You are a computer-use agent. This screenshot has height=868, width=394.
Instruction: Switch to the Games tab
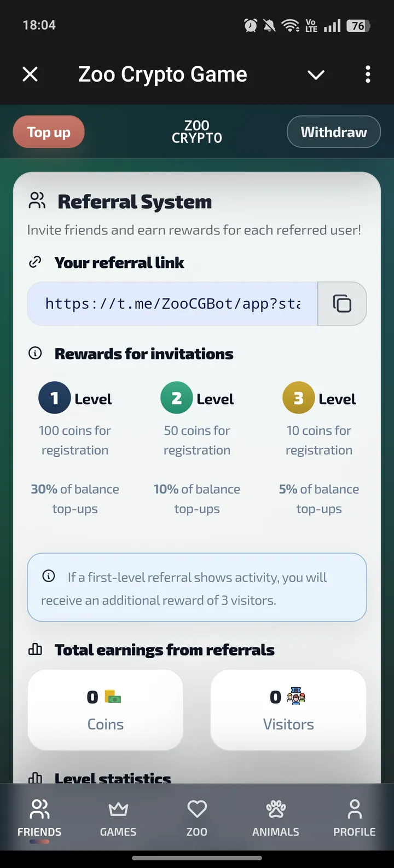[x=118, y=818]
